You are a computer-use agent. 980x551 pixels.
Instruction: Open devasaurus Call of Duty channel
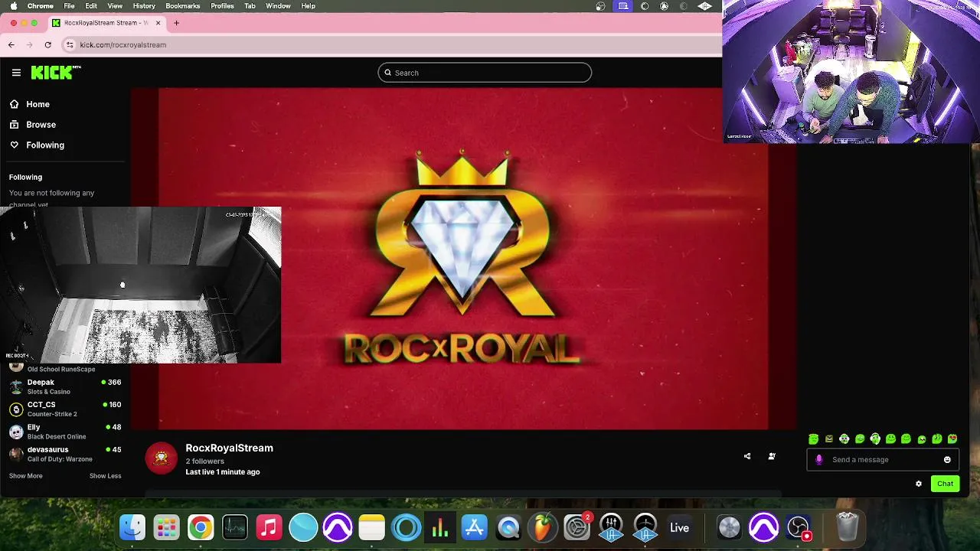pos(65,454)
